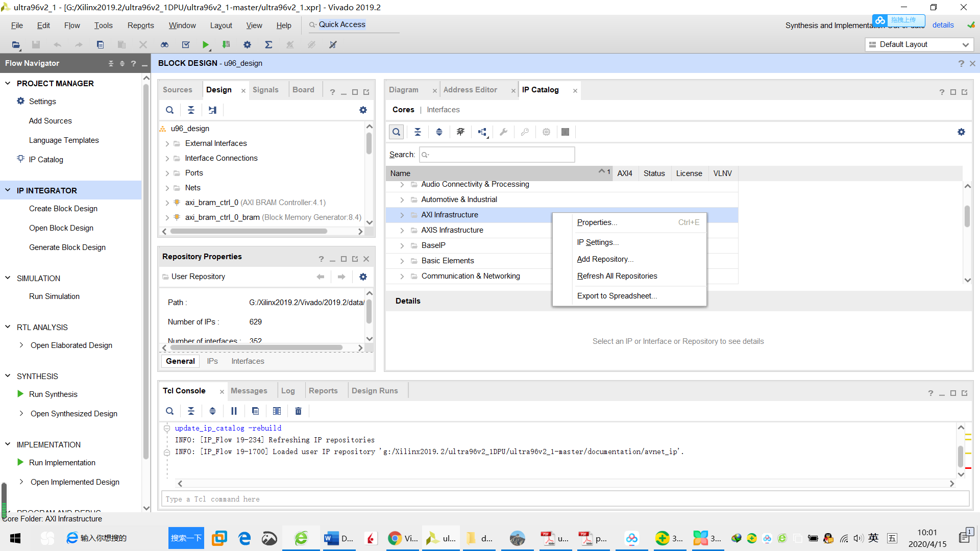This screenshot has height=551, width=980.
Task: Switch to the Signals tab
Action: tap(266, 89)
